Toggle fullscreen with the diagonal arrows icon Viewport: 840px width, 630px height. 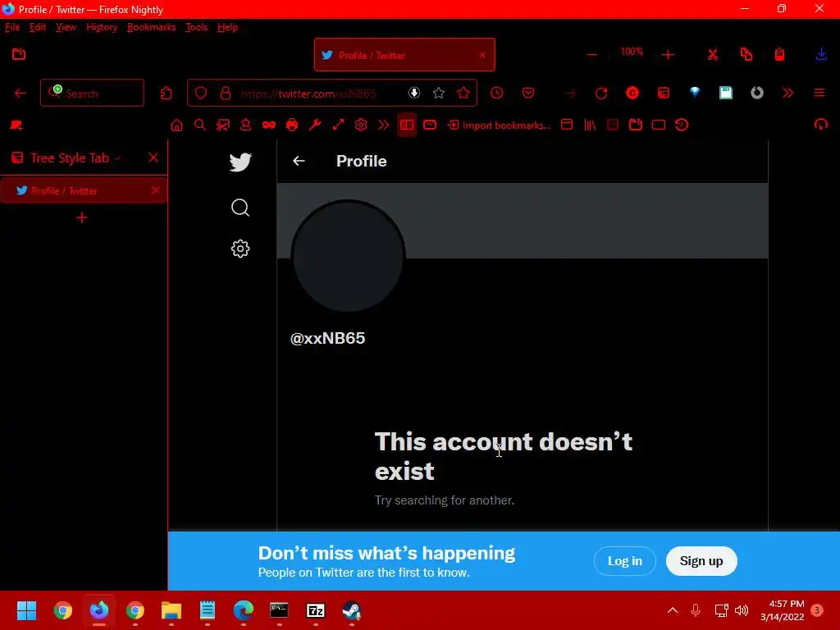click(338, 125)
